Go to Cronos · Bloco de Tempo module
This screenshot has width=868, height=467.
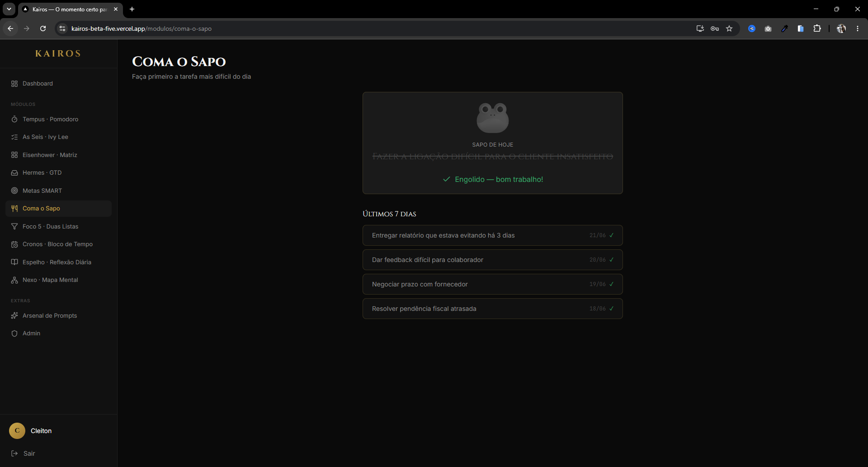58,244
